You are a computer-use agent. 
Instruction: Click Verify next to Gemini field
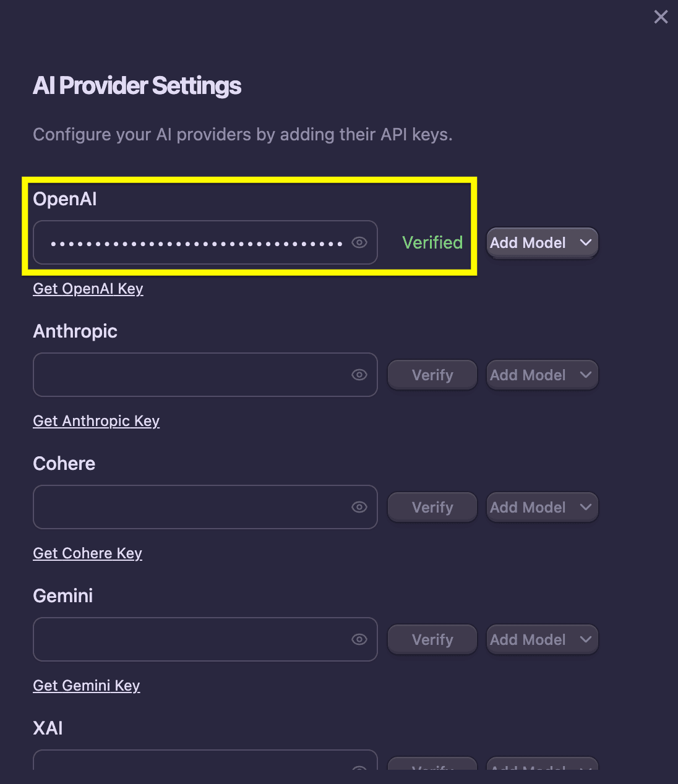pos(432,640)
